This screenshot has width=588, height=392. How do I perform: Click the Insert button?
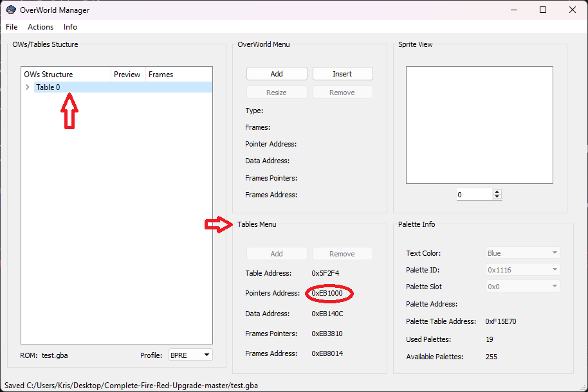click(342, 74)
